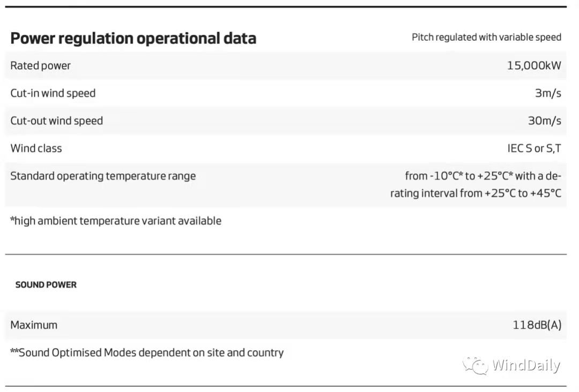The width and height of the screenshot is (579, 392).
Task: Click the "Cut-in wind speed" label
Action: pyautogui.click(x=53, y=93)
